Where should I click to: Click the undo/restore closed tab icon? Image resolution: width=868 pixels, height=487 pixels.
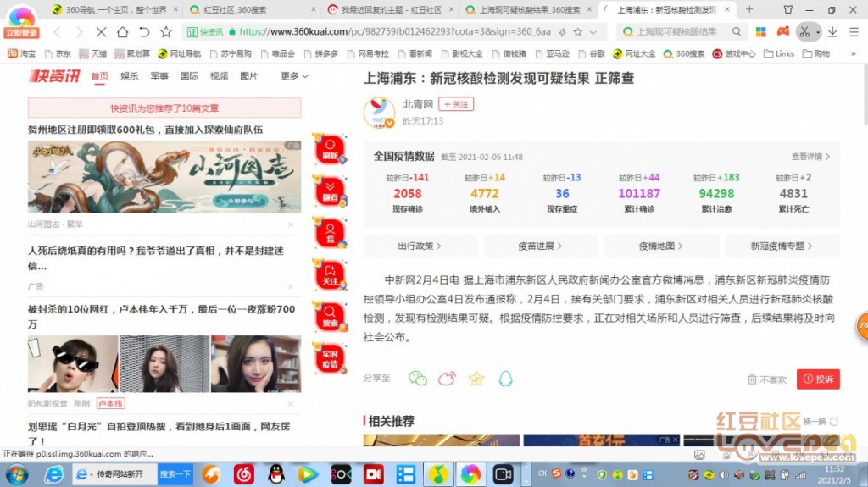[144, 32]
